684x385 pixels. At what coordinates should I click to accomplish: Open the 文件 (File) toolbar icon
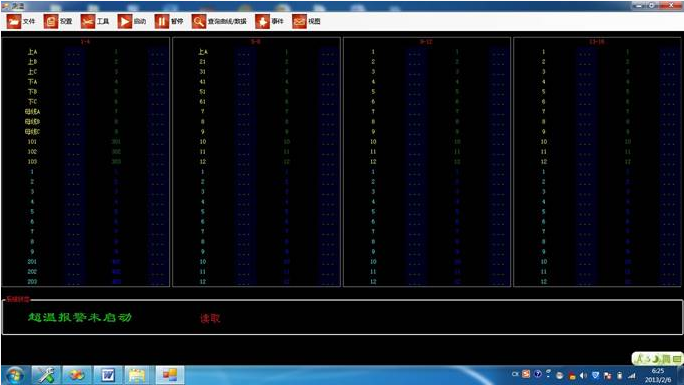pyautogui.click(x=14, y=21)
